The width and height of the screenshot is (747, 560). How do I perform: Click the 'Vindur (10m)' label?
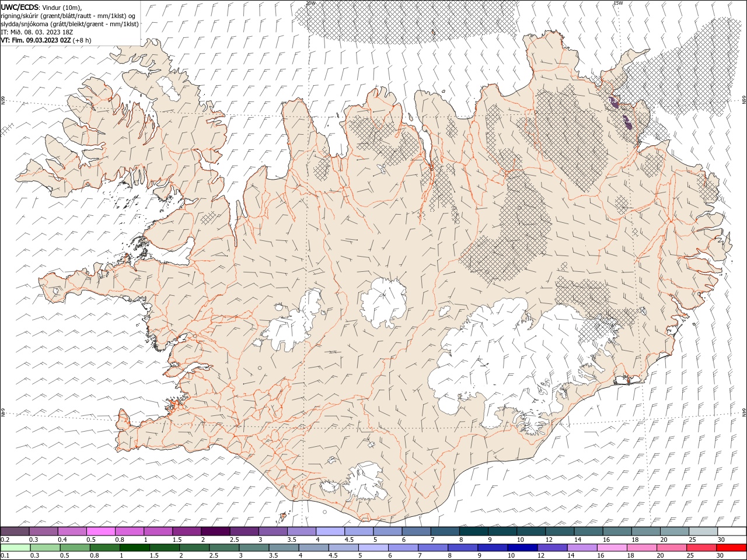click(62, 7)
